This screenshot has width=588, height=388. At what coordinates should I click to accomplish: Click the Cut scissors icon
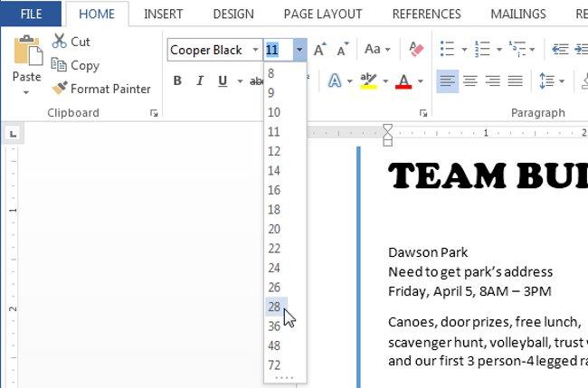click(x=59, y=42)
